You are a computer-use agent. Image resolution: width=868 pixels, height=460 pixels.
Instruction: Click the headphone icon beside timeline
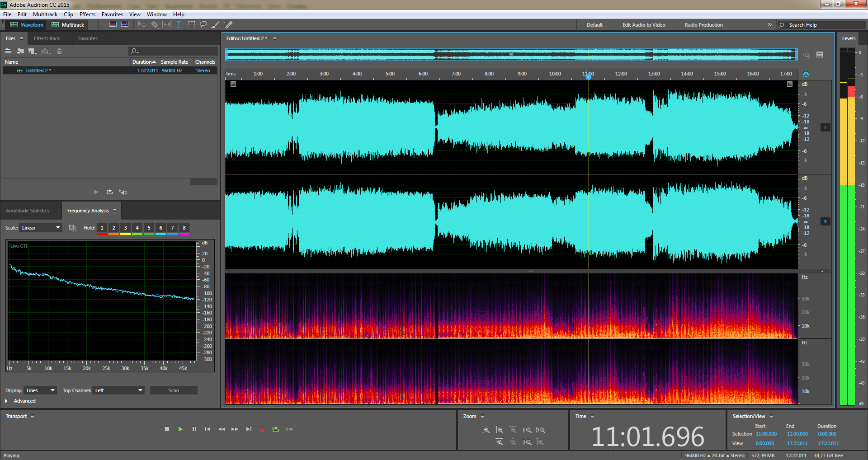(806, 74)
